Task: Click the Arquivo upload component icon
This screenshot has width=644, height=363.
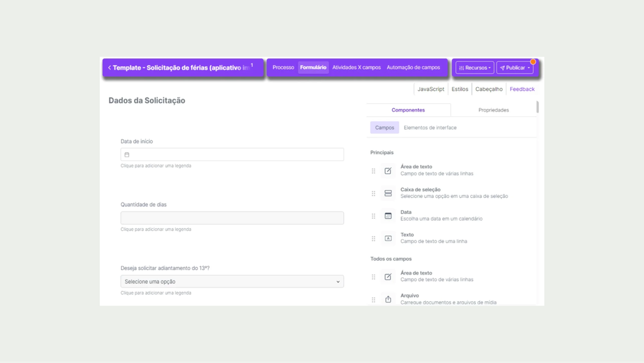Action: coord(388,299)
